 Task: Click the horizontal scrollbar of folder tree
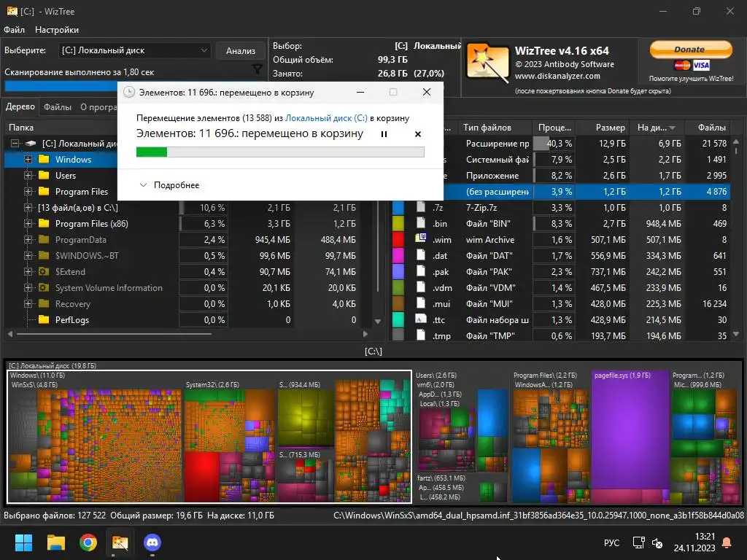click(x=115, y=334)
